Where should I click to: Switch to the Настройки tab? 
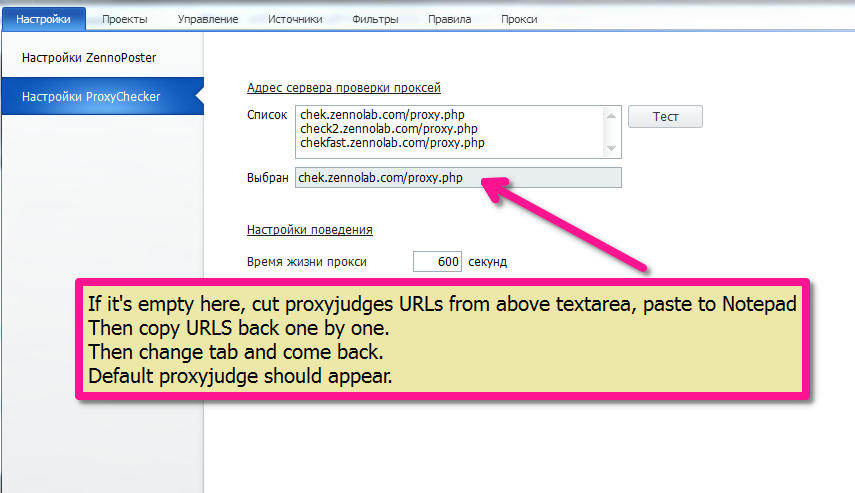(x=44, y=19)
